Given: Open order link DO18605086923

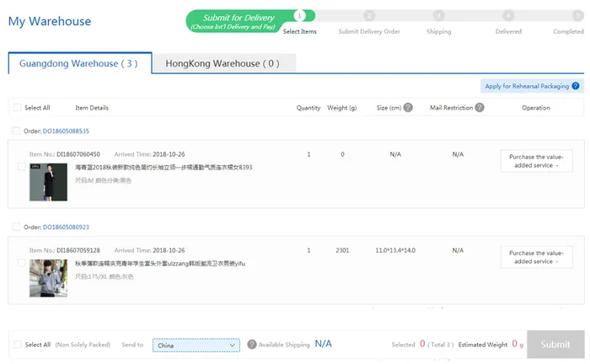Looking at the screenshot, I should 66,227.
